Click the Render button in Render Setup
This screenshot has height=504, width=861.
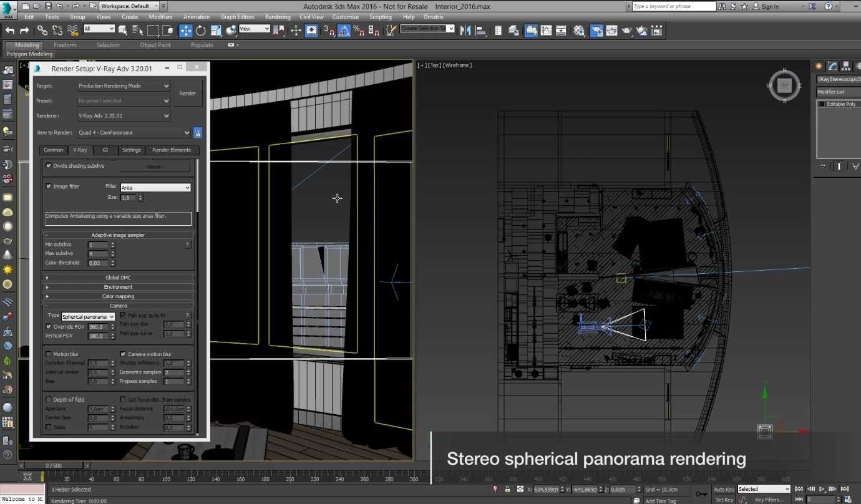188,94
